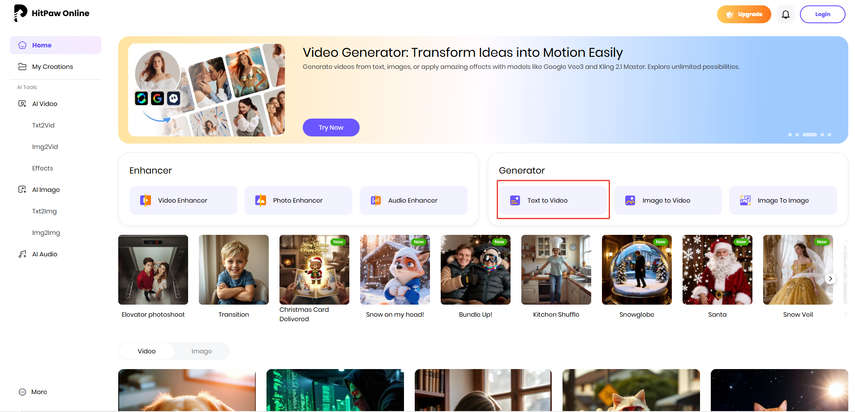
Task: Click the Text to Video icon
Action: point(515,201)
